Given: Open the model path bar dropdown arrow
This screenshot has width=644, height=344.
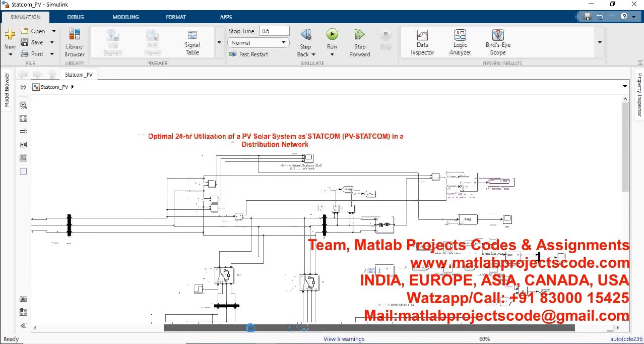Looking at the screenshot, I should 625,87.
